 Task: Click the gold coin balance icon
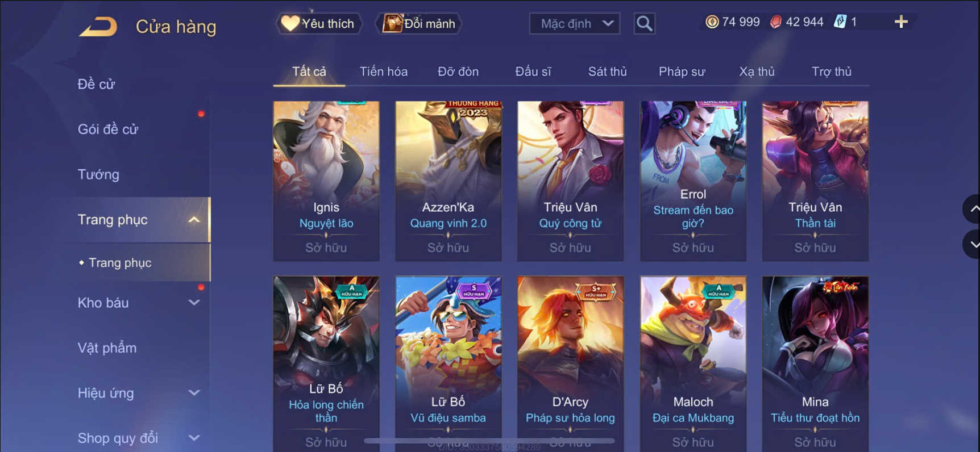coord(712,22)
